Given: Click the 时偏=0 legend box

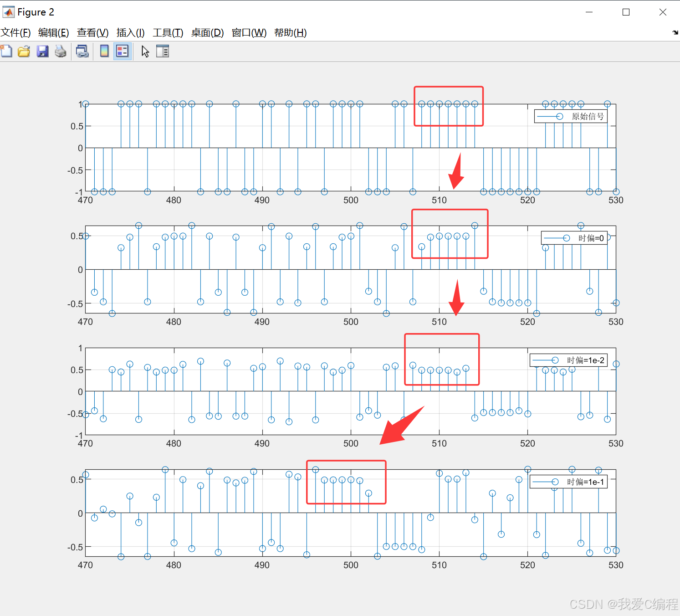Looking at the screenshot, I should click(x=574, y=238).
